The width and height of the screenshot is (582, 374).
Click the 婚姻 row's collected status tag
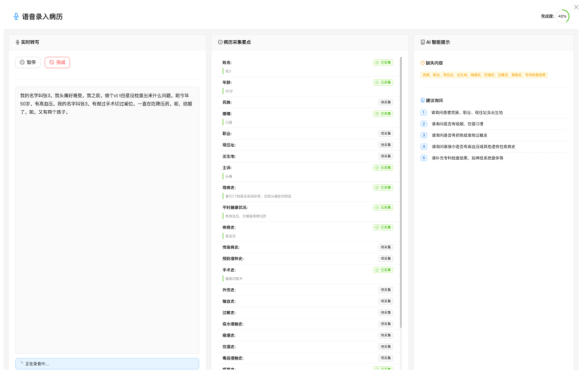point(383,114)
